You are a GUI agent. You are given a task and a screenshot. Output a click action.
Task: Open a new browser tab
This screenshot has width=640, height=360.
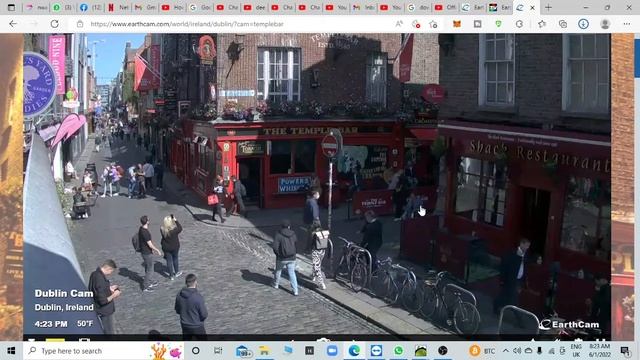pyautogui.click(x=548, y=7)
